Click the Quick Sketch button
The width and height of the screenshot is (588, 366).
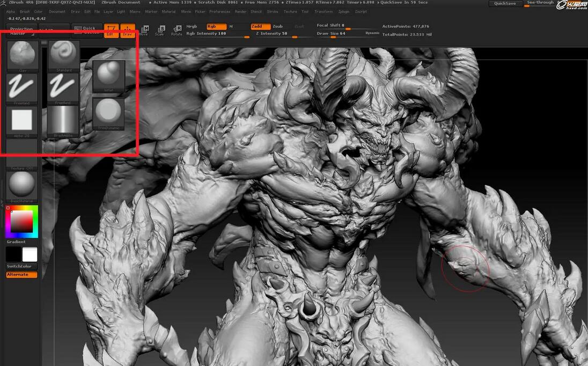pyautogui.click(x=87, y=31)
